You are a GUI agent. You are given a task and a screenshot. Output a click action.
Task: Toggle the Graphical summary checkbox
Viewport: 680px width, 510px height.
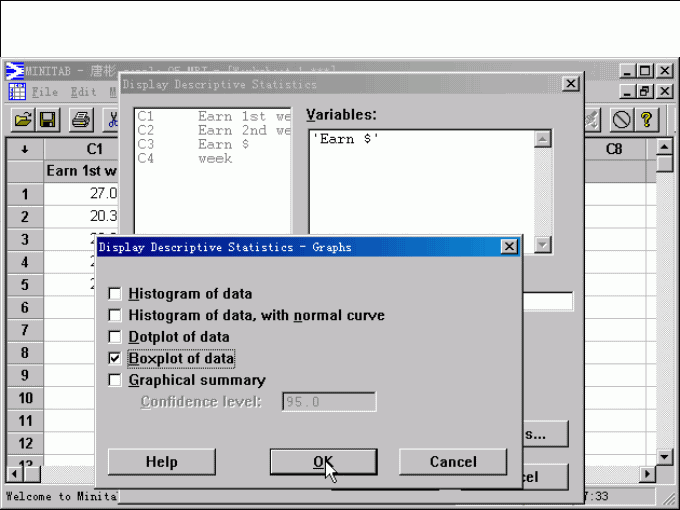[x=115, y=380]
